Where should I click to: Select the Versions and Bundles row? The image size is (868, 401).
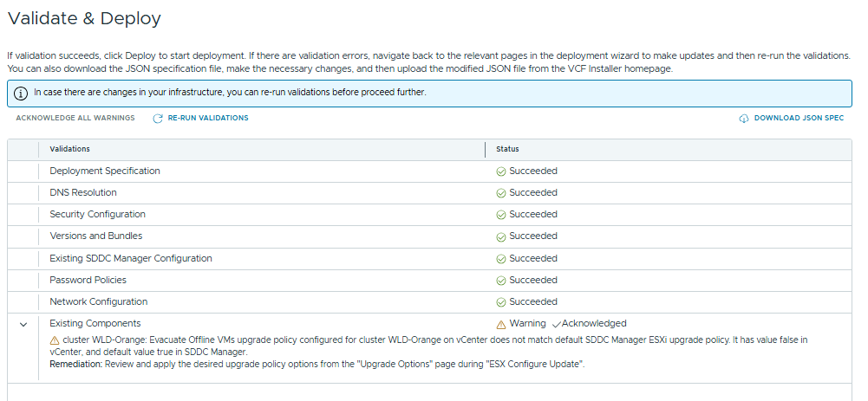[95, 236]
